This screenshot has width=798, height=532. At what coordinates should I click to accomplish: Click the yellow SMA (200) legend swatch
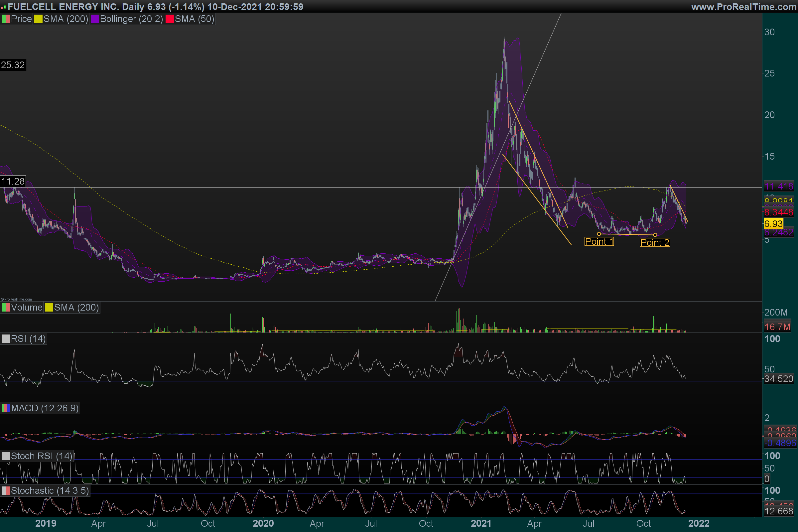point(38,19)
